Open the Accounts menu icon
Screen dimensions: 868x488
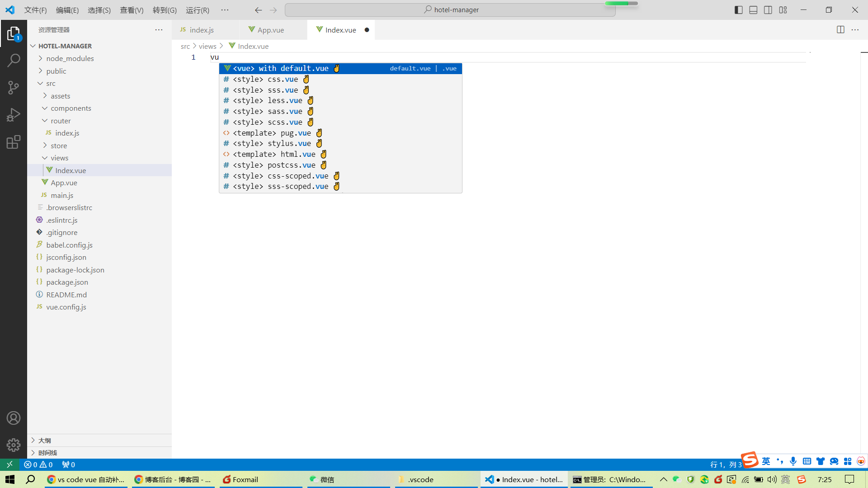tap(14, 418)
